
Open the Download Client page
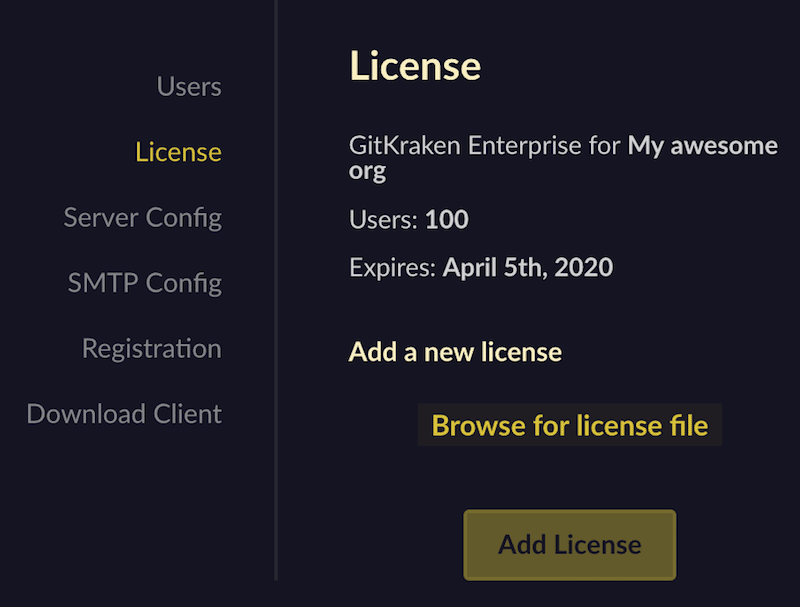point(124,414)
